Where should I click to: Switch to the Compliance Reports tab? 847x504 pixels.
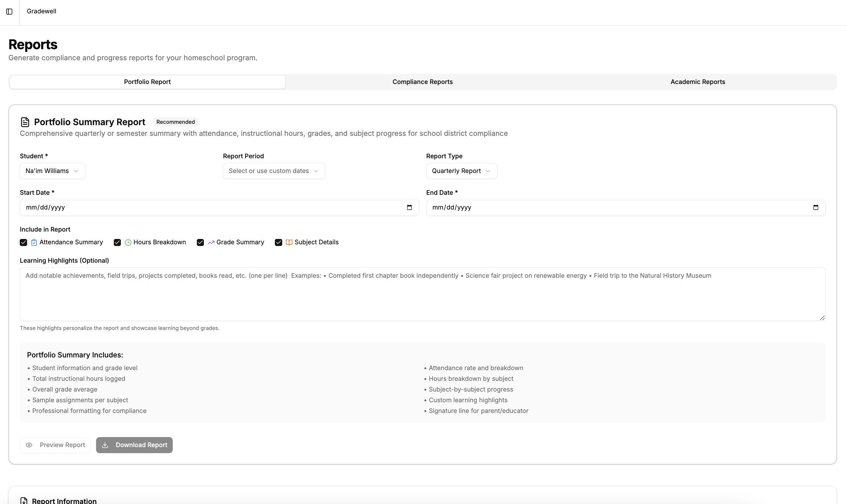(422, 82)
